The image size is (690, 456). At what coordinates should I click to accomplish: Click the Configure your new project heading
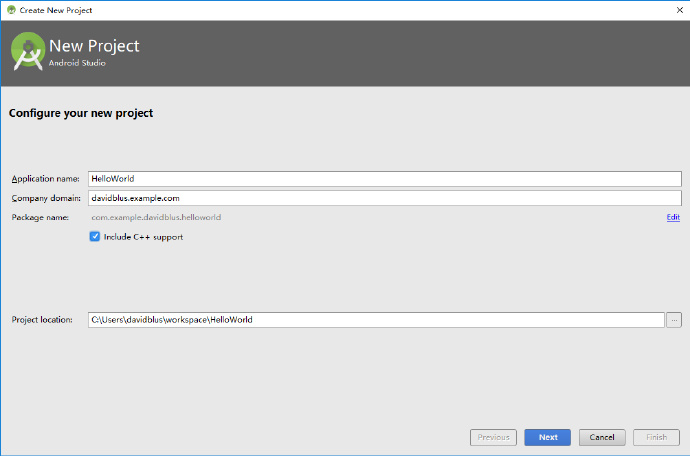pyautogui.click(x=81, y=113)
